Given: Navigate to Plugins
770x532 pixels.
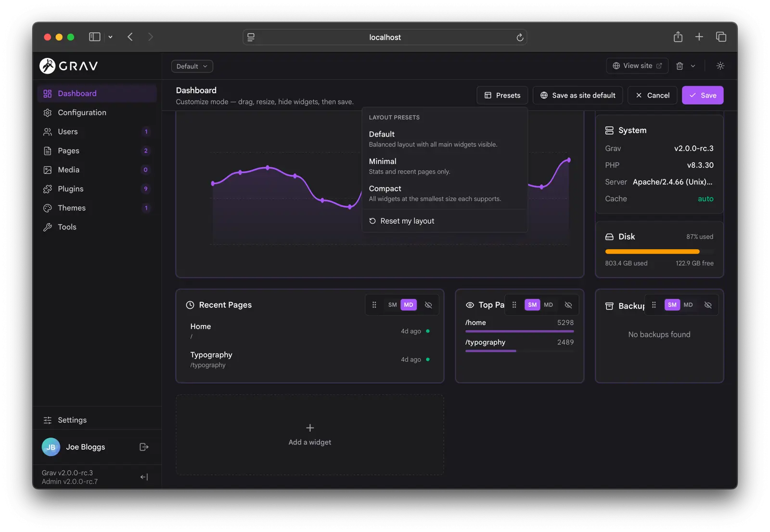Looking at the screenshot, I should (97, 189).
